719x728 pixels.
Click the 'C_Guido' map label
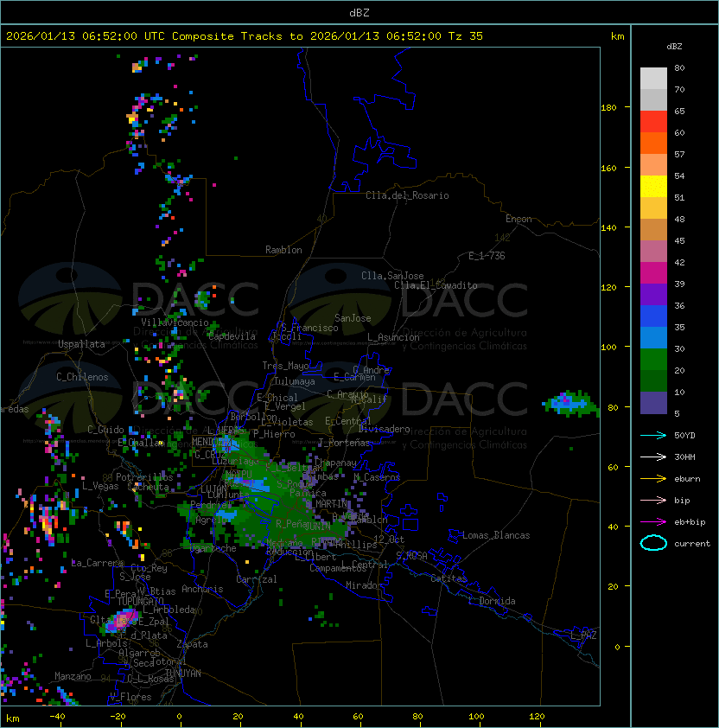[105, 430]
